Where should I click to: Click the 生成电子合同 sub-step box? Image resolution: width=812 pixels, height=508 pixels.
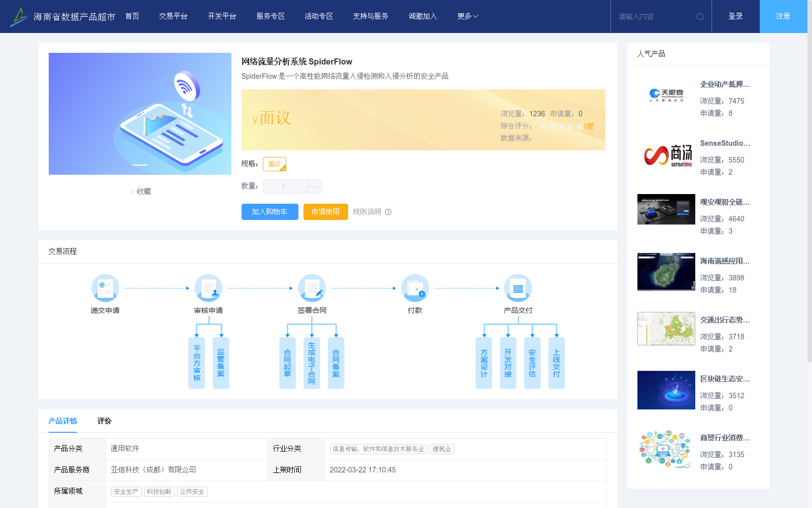[312, 363]
